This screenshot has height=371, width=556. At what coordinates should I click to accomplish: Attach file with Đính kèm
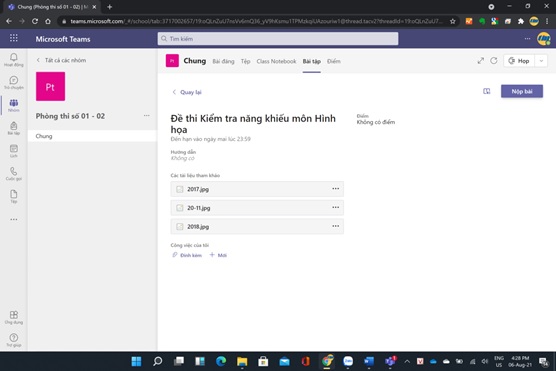(187, 255)
